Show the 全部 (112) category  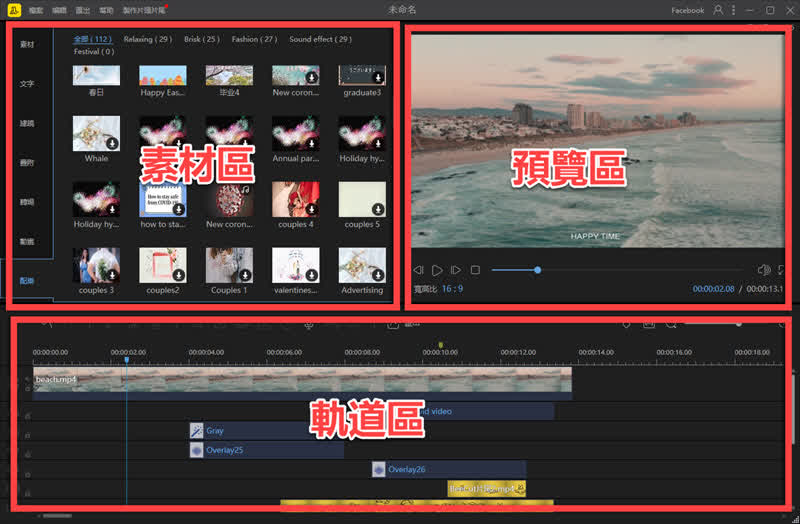pos(92,39)
